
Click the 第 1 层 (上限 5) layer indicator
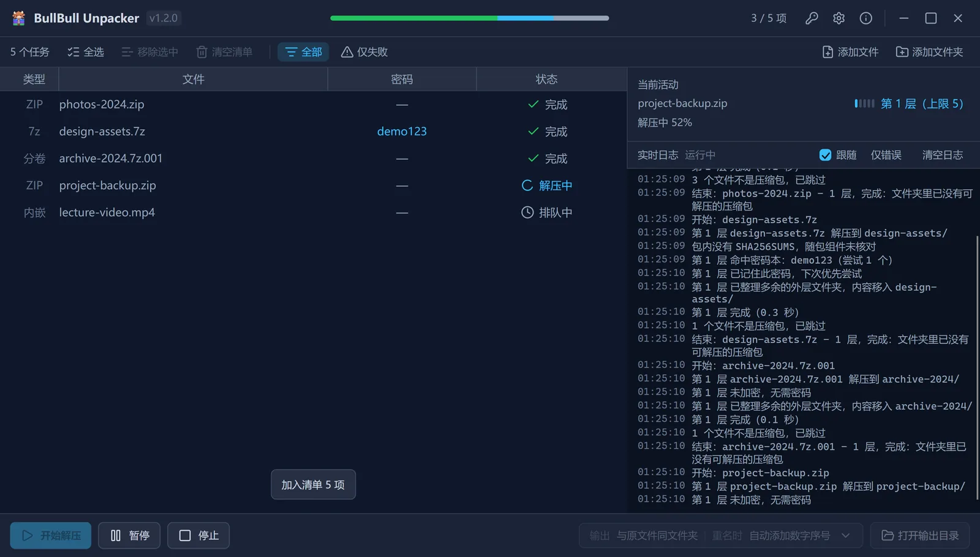coord(909,103)
